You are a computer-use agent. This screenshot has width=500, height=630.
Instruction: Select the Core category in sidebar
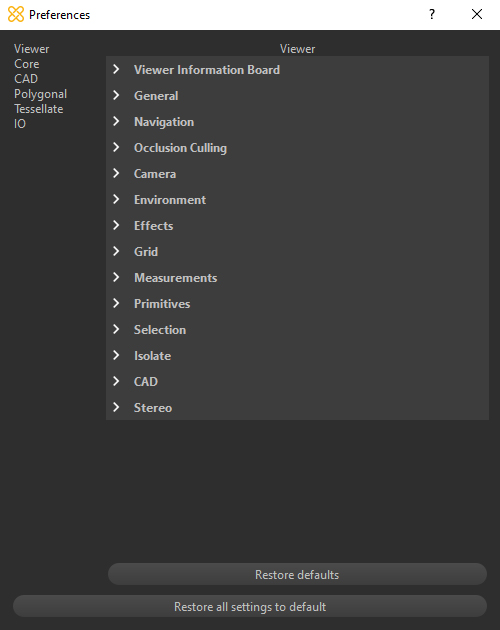click(x=27, y=64)
